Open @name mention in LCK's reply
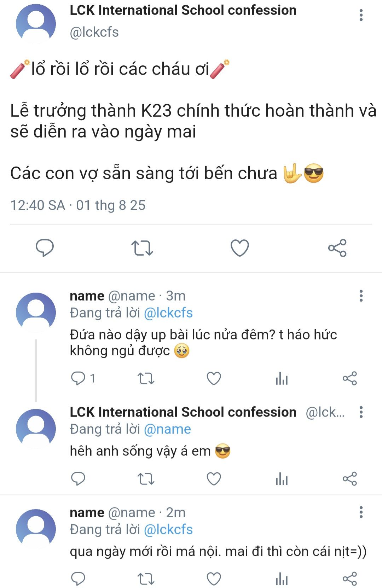The image size is (382, 588). (x=167, y=429)
